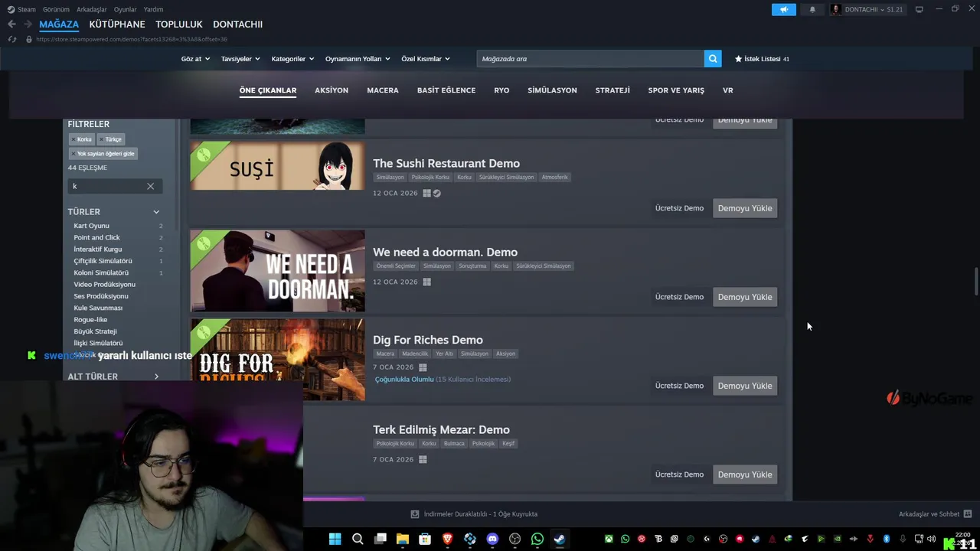The width and height of the screenshot is (980, 551).
Task: Select the AKSİYON category tab
Action: 332,90
